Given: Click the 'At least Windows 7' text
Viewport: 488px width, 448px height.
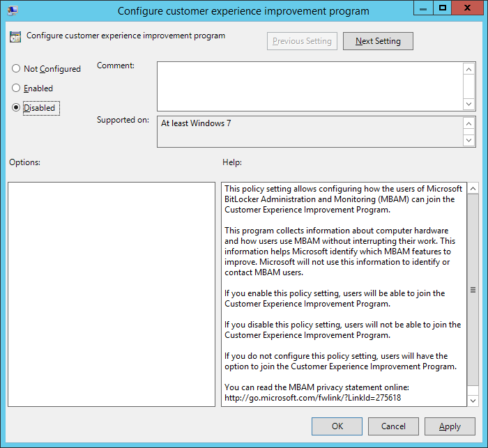Looking at the screenshot, I should tap(196, 123).
